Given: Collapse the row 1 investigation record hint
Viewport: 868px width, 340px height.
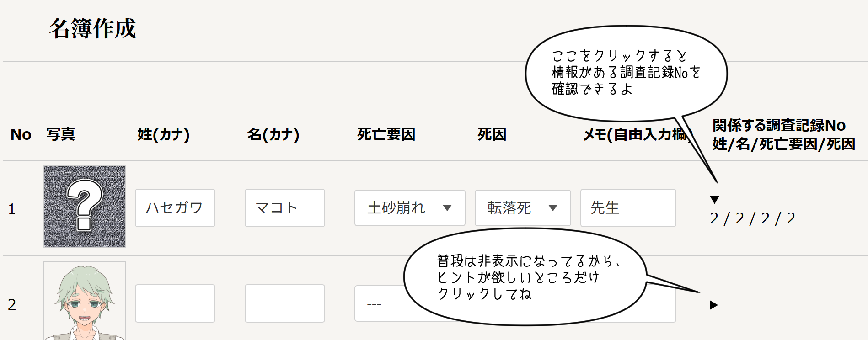Looking at the screenshot, I should [714, 199].
